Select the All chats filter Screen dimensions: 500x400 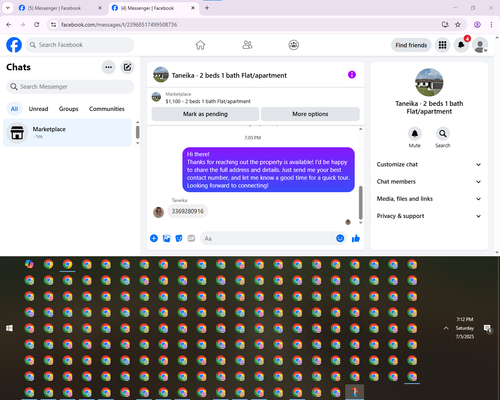14,109
